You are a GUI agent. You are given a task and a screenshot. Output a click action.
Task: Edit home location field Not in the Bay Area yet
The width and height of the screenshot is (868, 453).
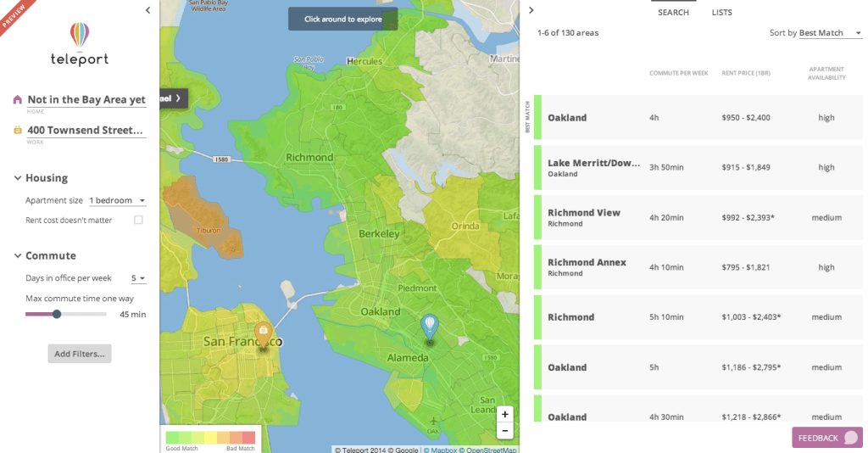point(86,100)
